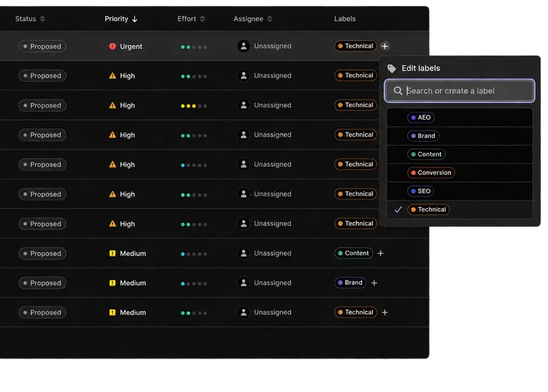Add a label to the Content row
The height and width of the screenshot is (392, 548).
381,253
